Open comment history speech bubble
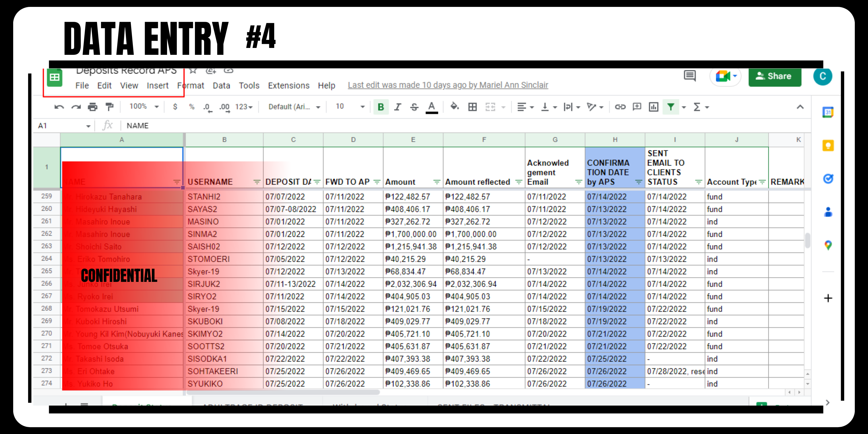 (x=689, y=75)
